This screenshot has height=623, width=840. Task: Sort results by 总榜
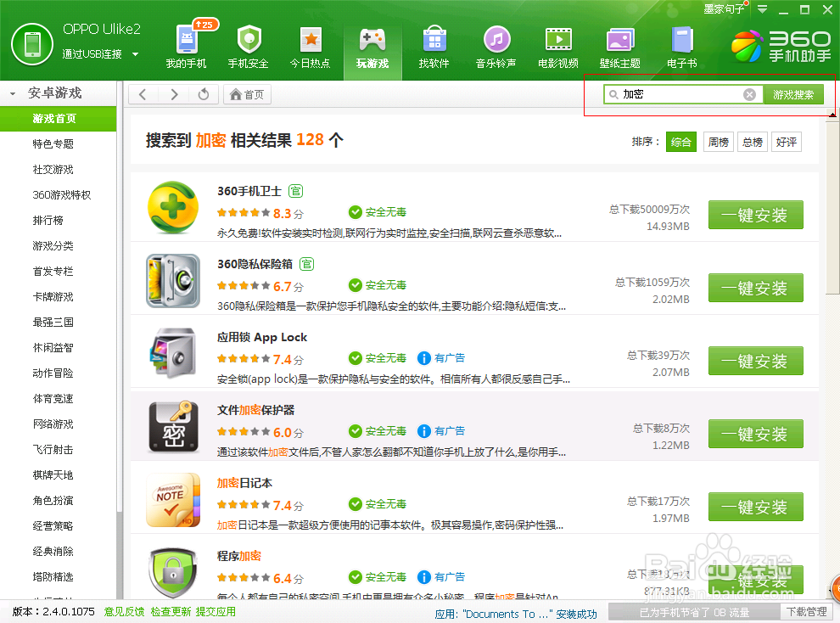[753, 142]
